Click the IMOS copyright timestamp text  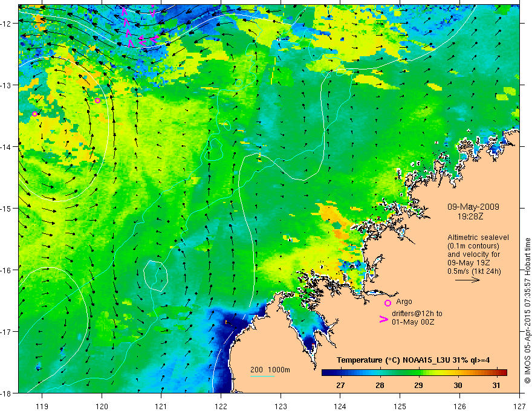click(527, 311)
